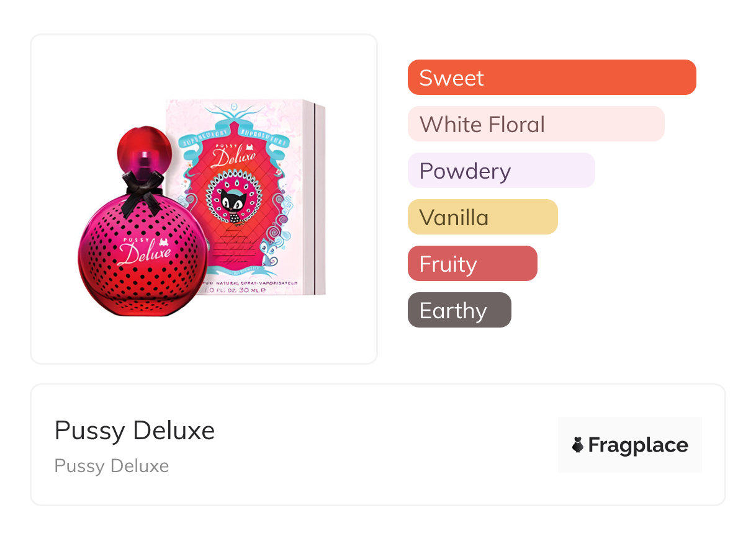Select the White Floral accord bar

point(536,124)
